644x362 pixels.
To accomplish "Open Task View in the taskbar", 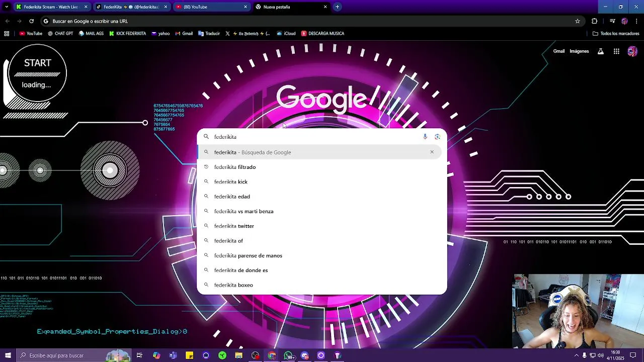I will click(139, 355).
